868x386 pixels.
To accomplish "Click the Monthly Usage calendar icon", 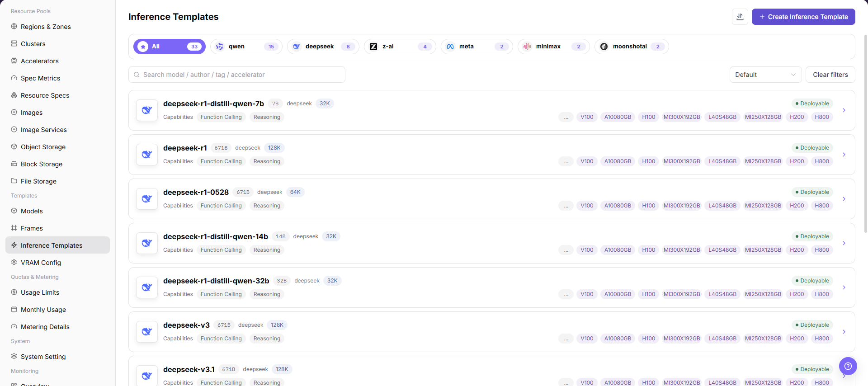I will [14, 310].
